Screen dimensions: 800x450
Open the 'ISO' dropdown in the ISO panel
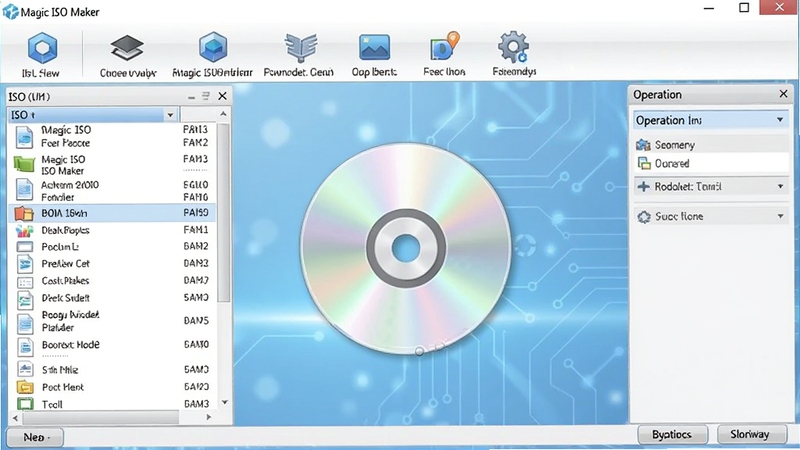[170, 115]
